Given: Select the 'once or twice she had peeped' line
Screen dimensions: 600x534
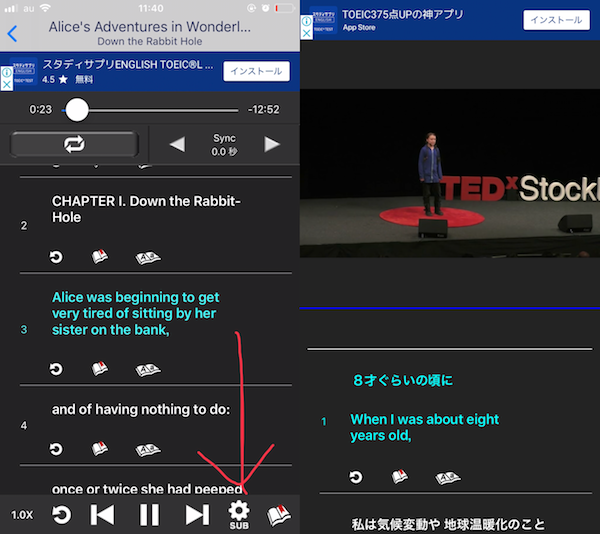Looking at the screenshot, I should pos(147,488).
